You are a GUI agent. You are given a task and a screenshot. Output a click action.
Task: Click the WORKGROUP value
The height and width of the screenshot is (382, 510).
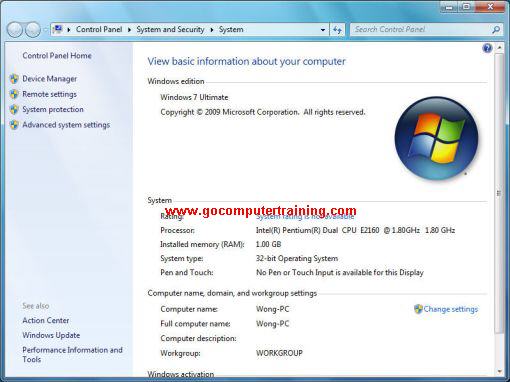[x=279, y=353]
